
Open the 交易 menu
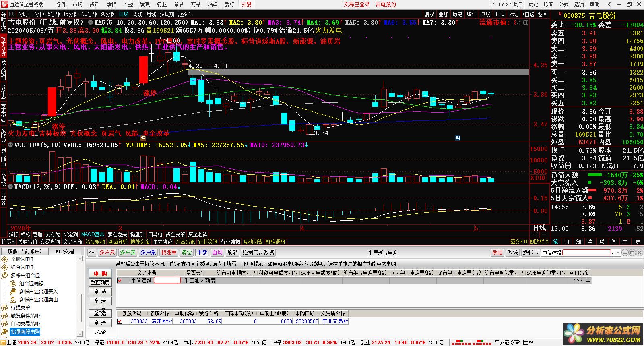(246, 4)
